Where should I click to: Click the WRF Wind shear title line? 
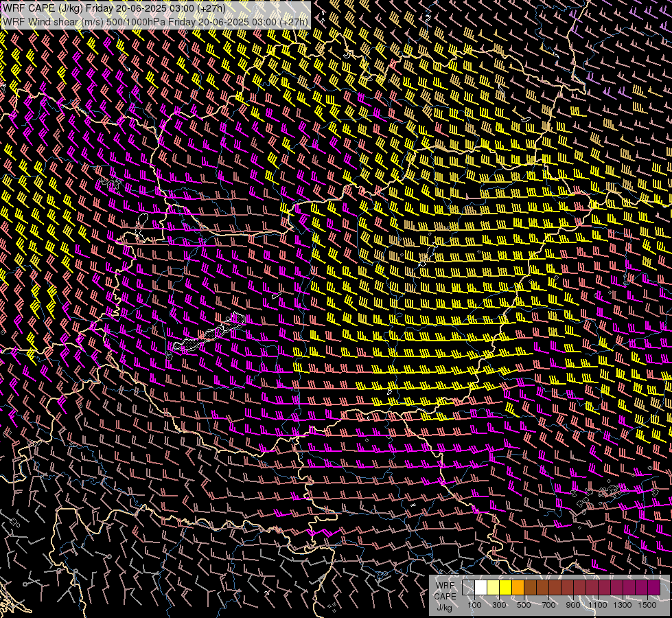tap(155, 22)
